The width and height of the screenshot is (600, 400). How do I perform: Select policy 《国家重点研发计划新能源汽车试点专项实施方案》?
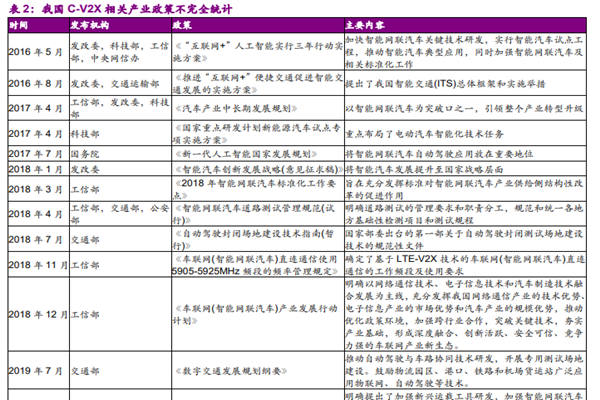(257, 134)
